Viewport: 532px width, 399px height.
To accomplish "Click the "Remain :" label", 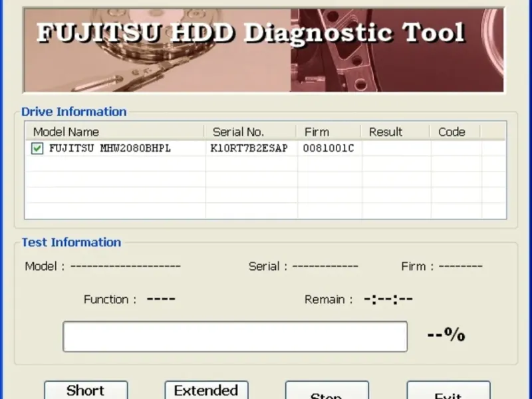I will [329, 300].
